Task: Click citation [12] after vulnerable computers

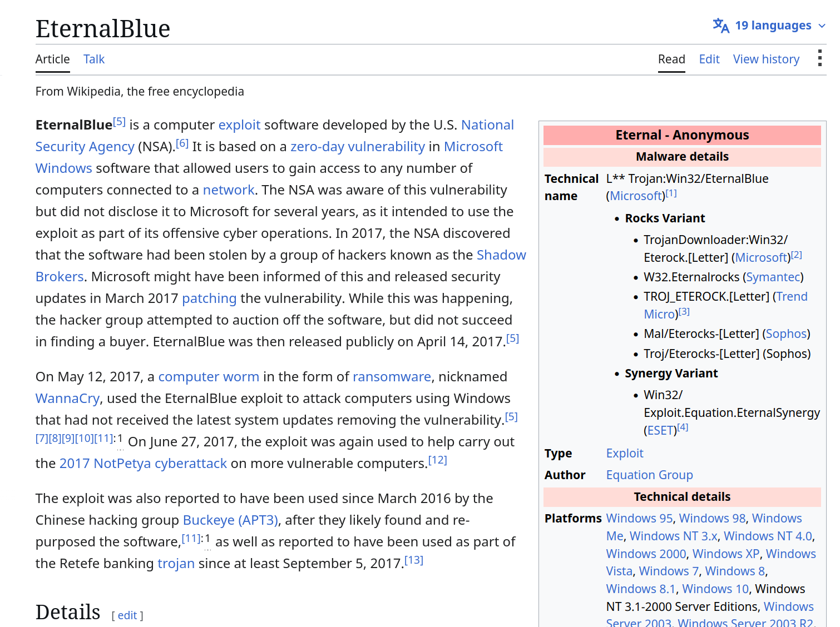Action: click(x=438, y=460)
